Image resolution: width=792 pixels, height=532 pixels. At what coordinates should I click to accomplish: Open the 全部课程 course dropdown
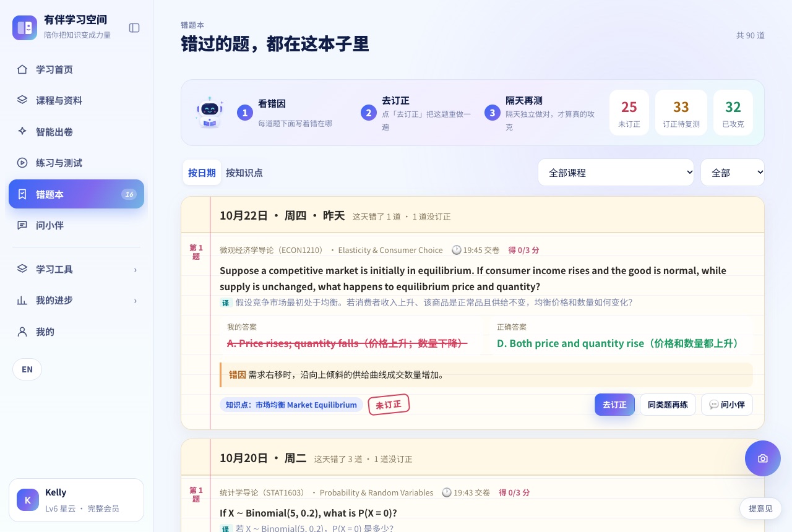click(616, 173)
